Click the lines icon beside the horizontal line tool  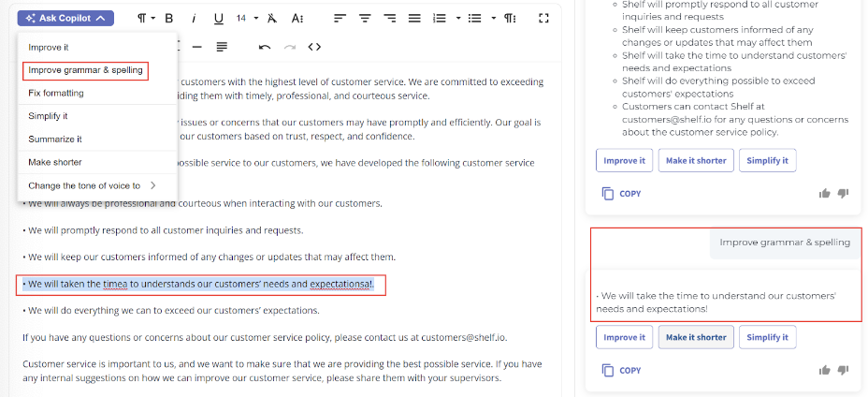point(222,47)
